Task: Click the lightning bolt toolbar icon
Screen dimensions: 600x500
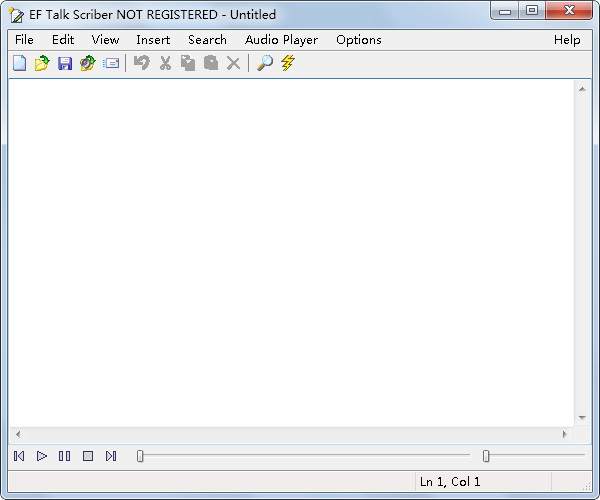Action: coord(288,63)
